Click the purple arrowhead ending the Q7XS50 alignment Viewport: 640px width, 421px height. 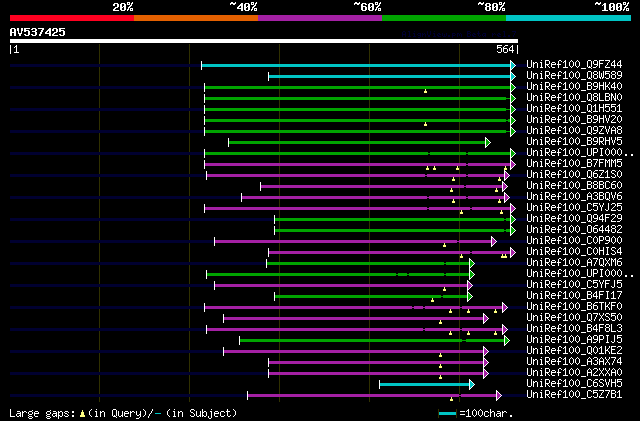coord(486,318)
